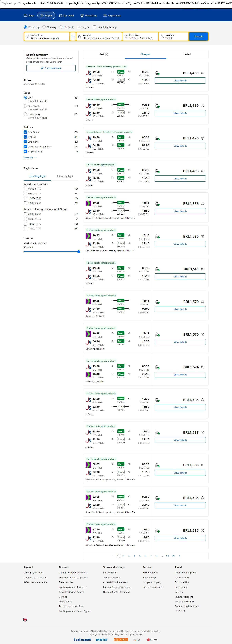Viewport: 232px width, 644px height.
Task: Select the One way radio button
Action: pos(44,27)
